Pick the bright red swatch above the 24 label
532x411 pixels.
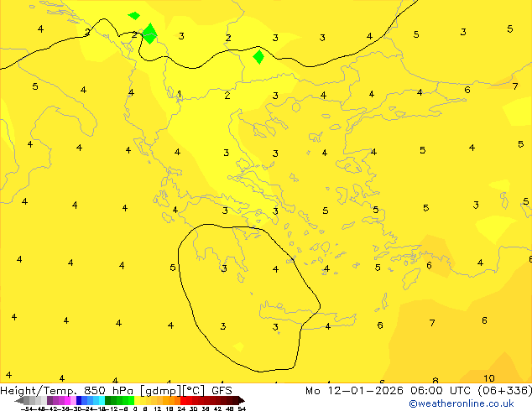183,400
